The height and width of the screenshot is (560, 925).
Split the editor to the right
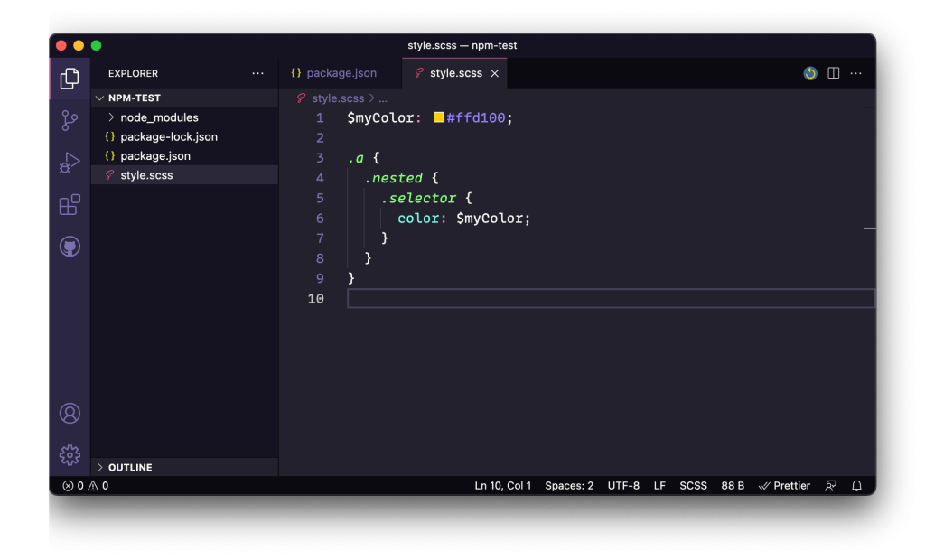click(x=833, y=73)
